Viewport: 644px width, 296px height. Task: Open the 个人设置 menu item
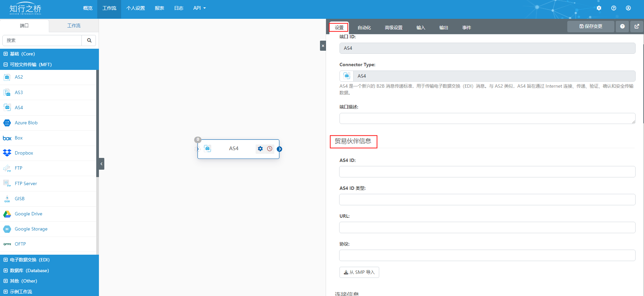136,8
